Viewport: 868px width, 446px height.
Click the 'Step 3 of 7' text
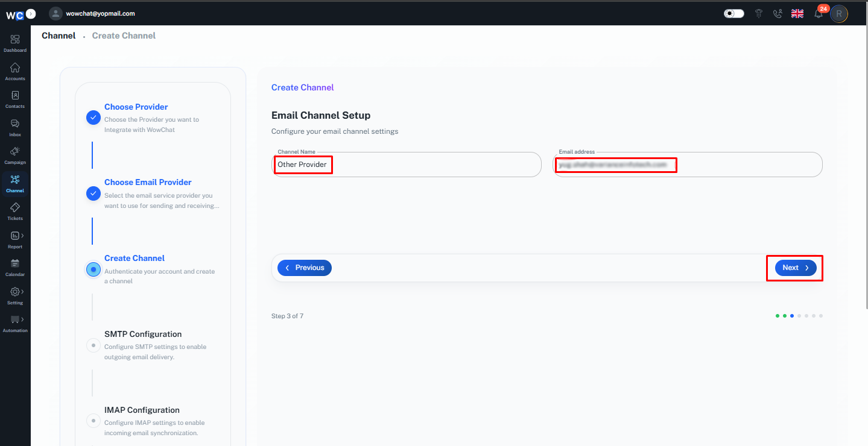tap(287, 316)
